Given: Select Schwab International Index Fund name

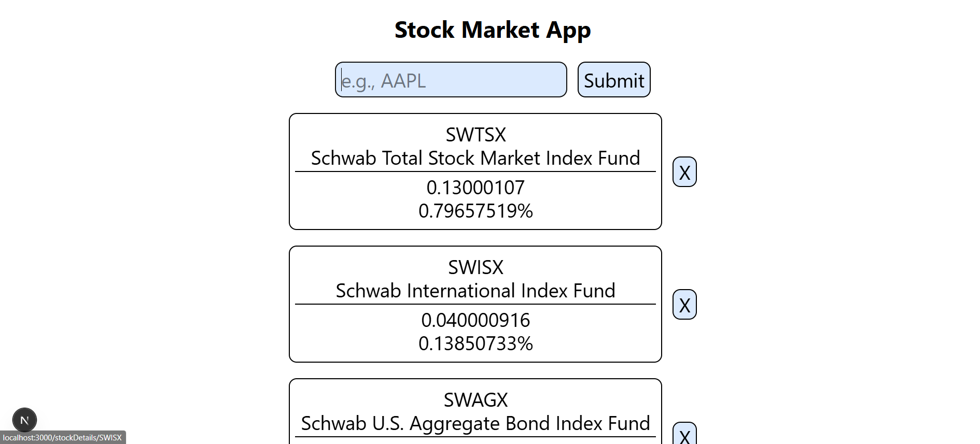Looking at the screenshot, I should pyautogui.click(x=475, y=291).
